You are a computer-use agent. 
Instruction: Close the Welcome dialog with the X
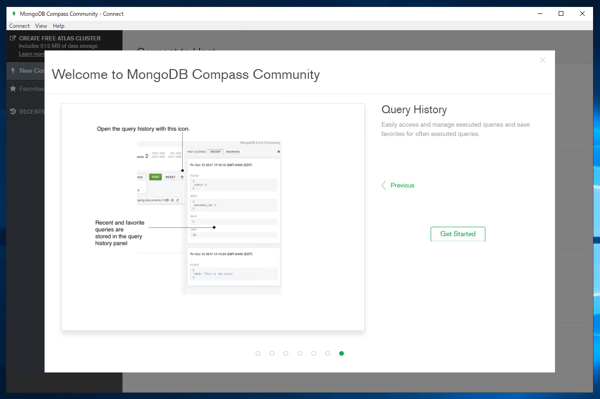coord(543,60)
